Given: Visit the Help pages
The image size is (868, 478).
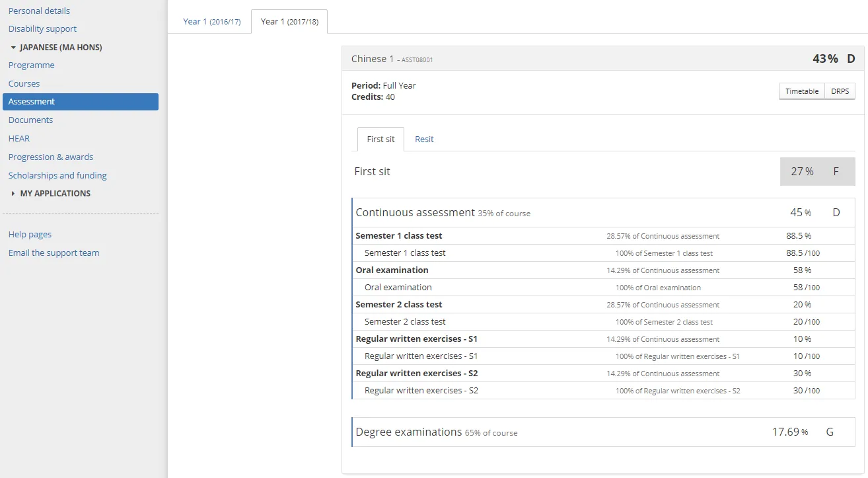Looking at the screenshot, I should click(30, 233).
